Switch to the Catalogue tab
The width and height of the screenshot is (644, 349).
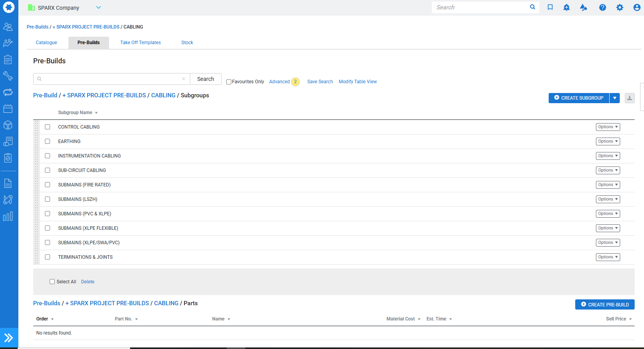click(x=47, y=43)
